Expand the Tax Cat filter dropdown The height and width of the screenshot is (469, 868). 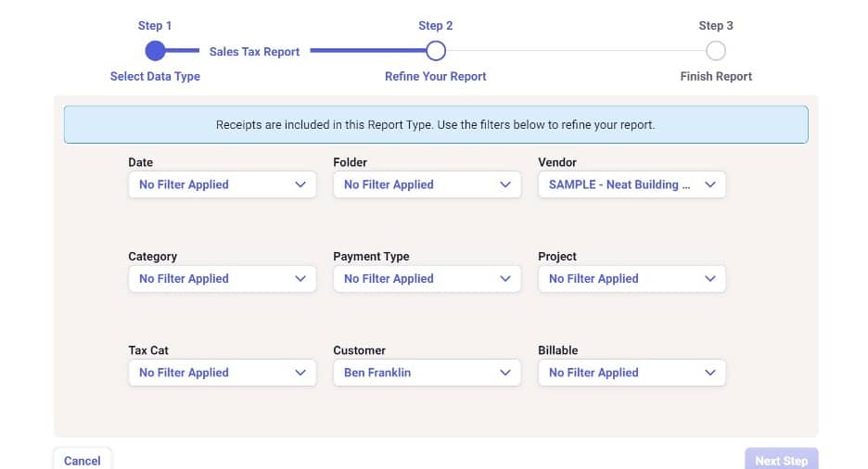[222, 373]
